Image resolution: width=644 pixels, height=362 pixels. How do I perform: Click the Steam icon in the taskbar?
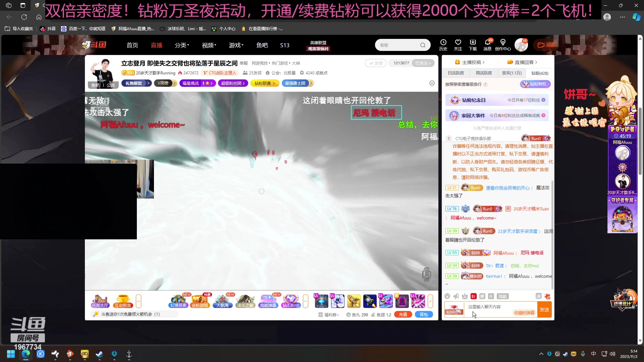(100, 354)
